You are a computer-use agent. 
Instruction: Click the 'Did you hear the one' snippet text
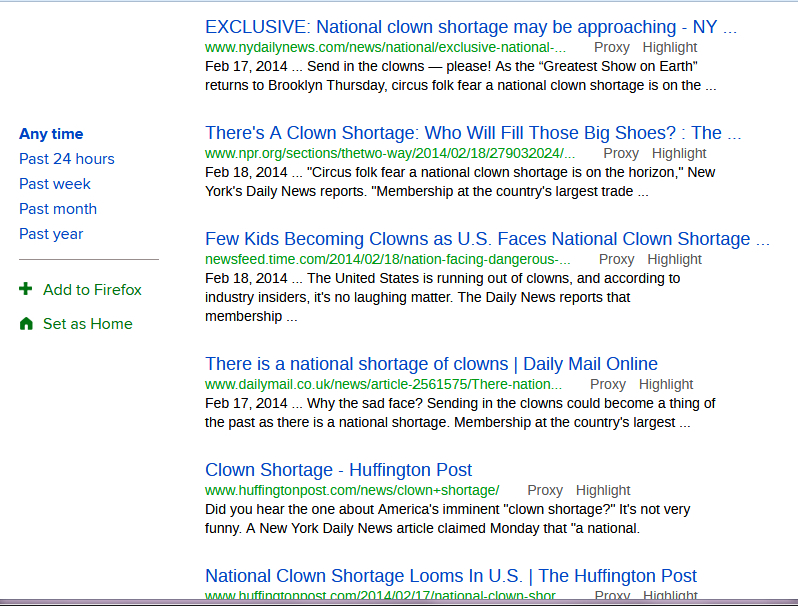448,518
